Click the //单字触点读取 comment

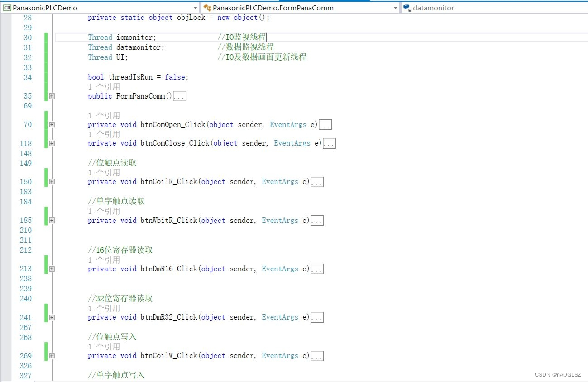click(x=116, y=202)
